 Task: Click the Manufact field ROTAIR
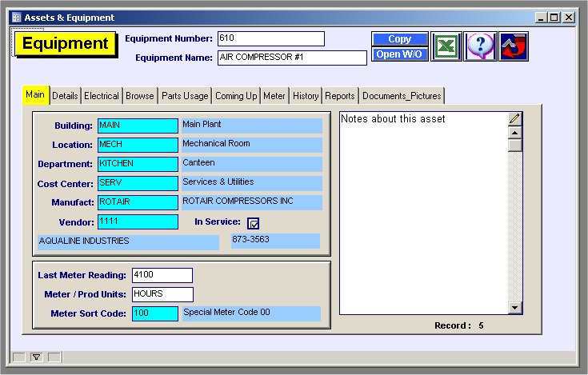pos(138,202)
